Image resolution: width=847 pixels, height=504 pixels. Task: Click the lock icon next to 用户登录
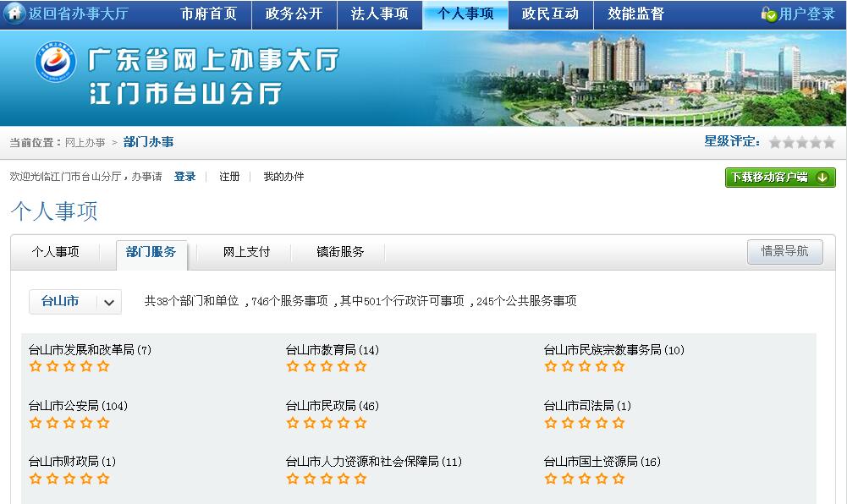(768, 14)
